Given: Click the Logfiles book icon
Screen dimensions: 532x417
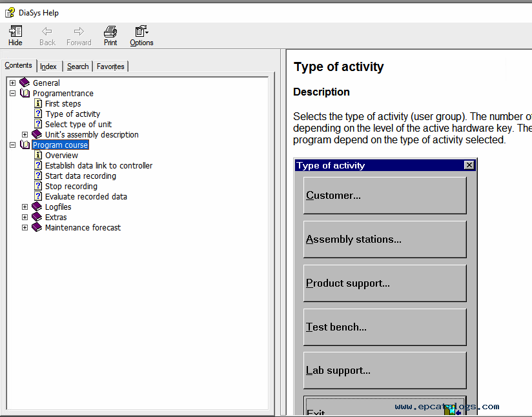Looking at the screenshot, I should coord(37,207).
